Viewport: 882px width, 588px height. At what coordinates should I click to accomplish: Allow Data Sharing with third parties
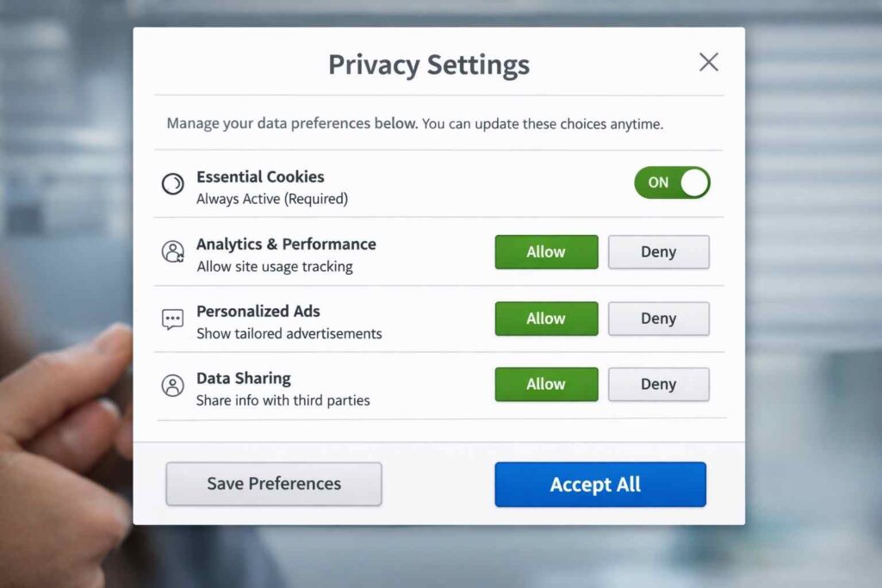pyautogui.click(x=546, y=384)
